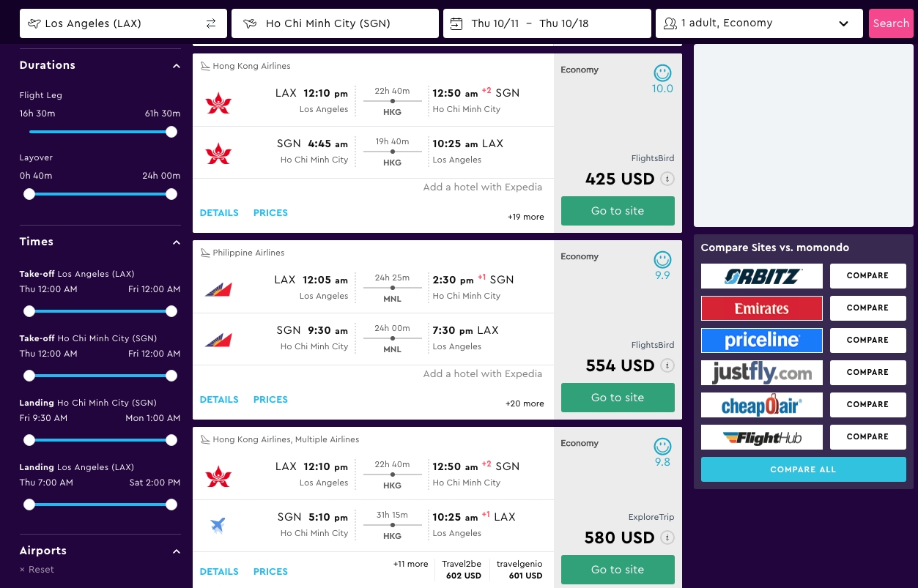Click the 10.0 smiley rating icon
The height and width of the screenshot is (588, 918).
pyautogui.click(x=662, y=73)
